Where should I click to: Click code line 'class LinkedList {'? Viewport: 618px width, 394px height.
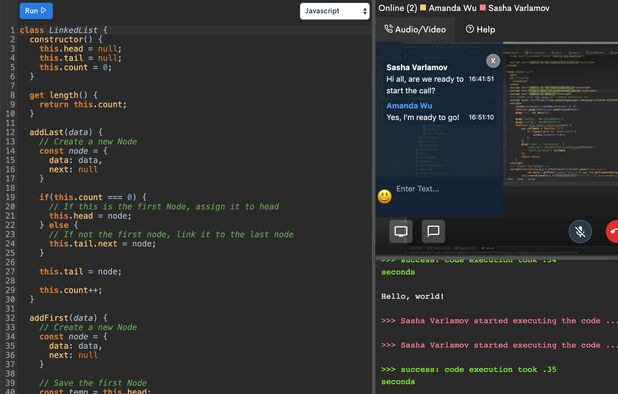(x=63, y=30)
